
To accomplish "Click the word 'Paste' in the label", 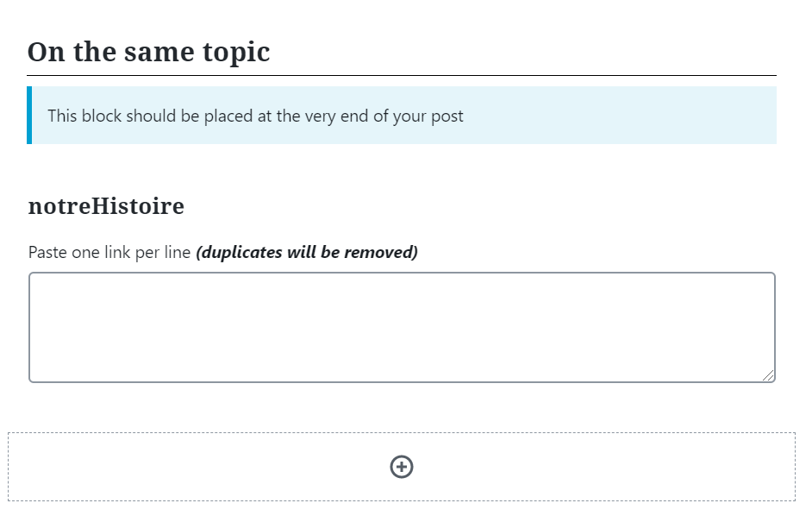I will (x=47, y=253).
